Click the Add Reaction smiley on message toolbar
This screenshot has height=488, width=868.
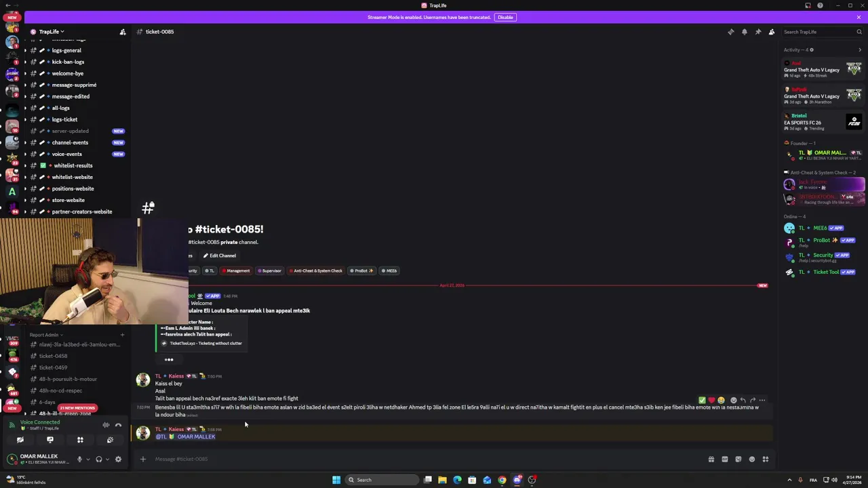click(x=733, y=400)
